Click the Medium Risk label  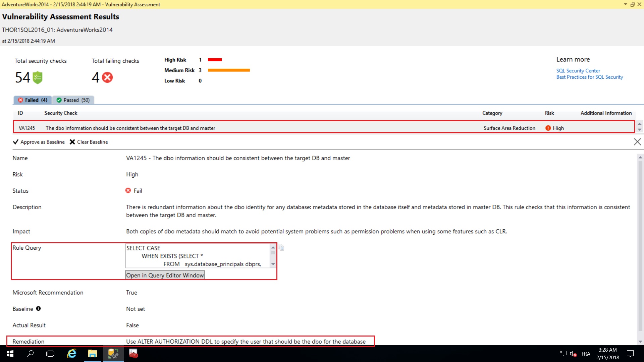[x=179, y=70]
